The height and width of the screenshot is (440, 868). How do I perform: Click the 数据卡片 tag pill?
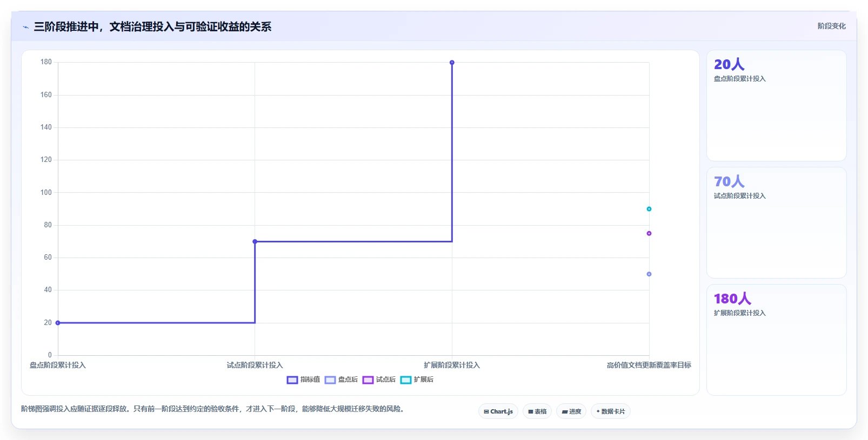611,411
